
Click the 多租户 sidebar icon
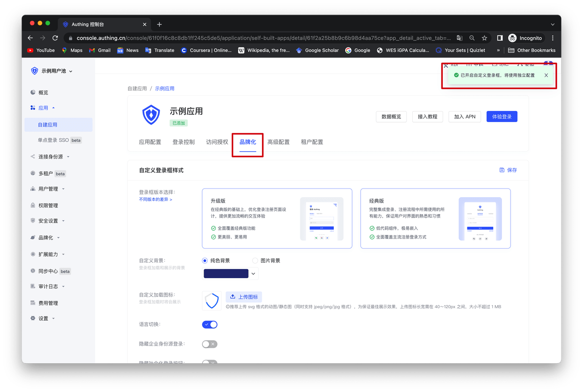(x=33, y=173)
